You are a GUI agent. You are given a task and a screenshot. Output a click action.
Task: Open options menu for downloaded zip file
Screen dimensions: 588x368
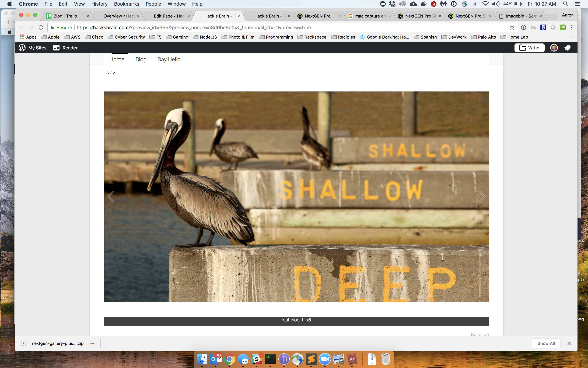point(92,343)
